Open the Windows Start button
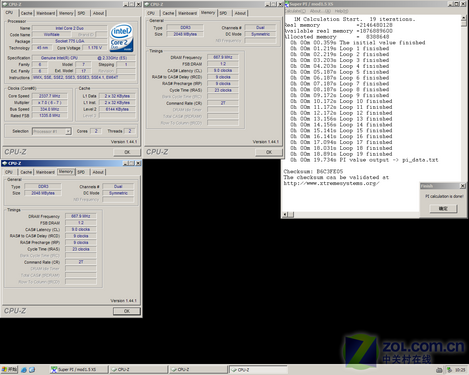469x375 pixels. point(9,369)
